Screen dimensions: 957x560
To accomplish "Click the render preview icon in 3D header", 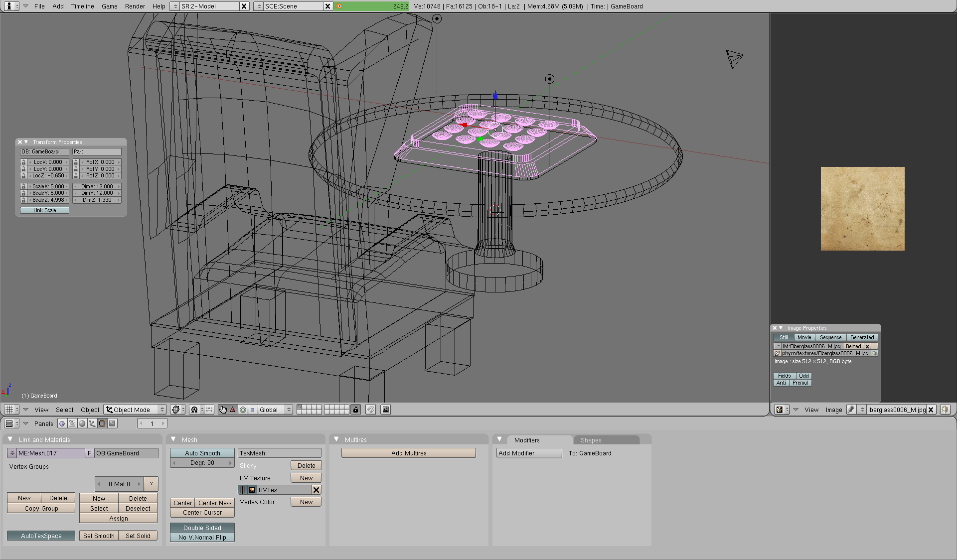I will (385, 410).
